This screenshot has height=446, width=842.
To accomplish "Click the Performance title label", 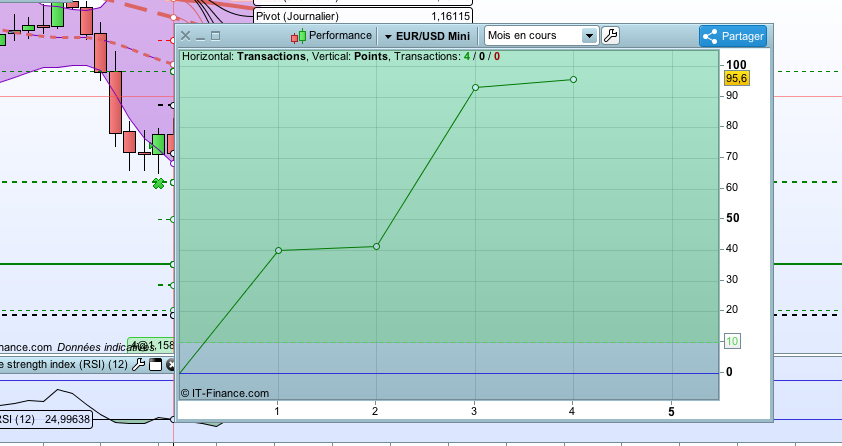I will pos(340,35).
